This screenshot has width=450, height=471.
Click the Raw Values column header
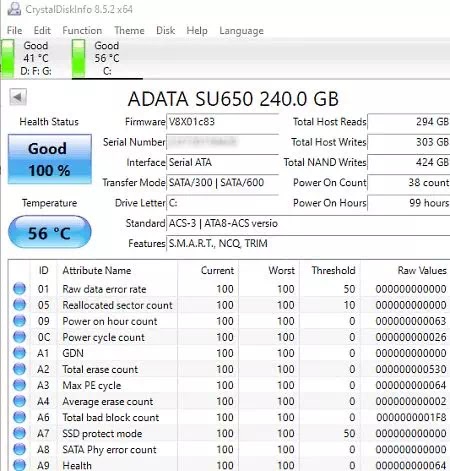pos(406,270)
